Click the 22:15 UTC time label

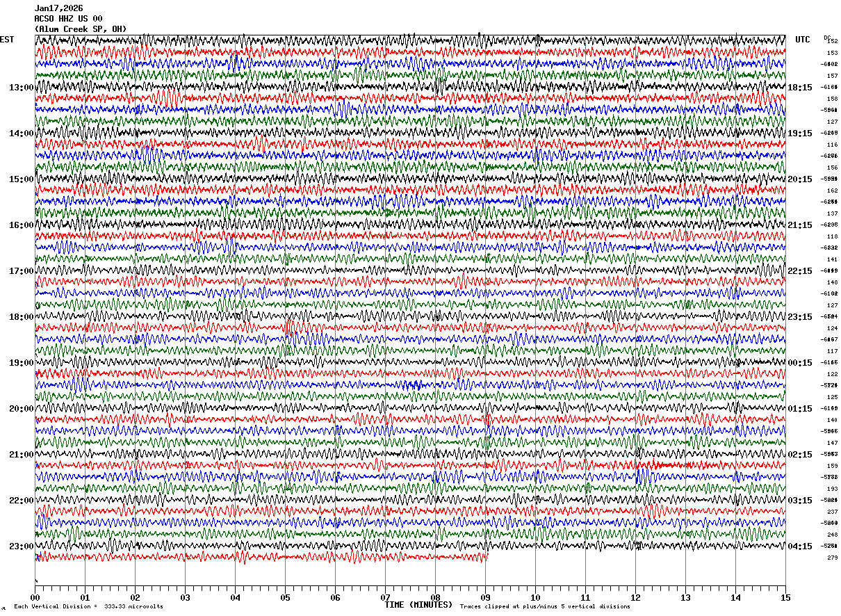coord(800,271)
